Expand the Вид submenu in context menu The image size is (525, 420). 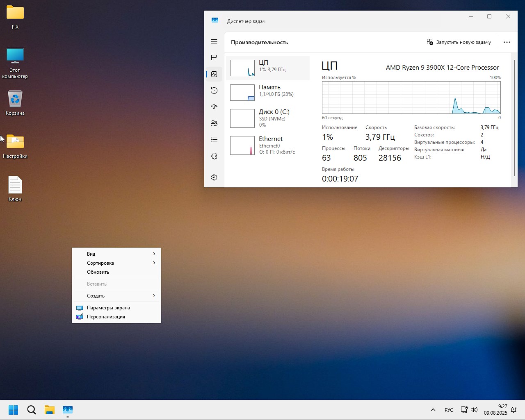pos(116,254)
